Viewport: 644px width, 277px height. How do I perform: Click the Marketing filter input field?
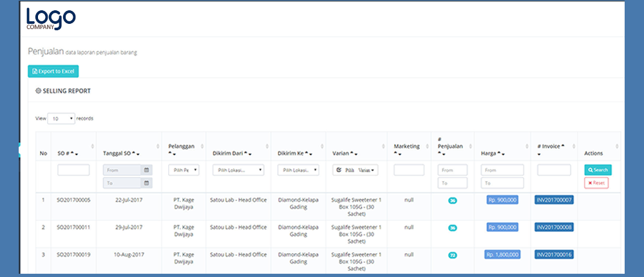pyautogui.click(x=409, y=170)
